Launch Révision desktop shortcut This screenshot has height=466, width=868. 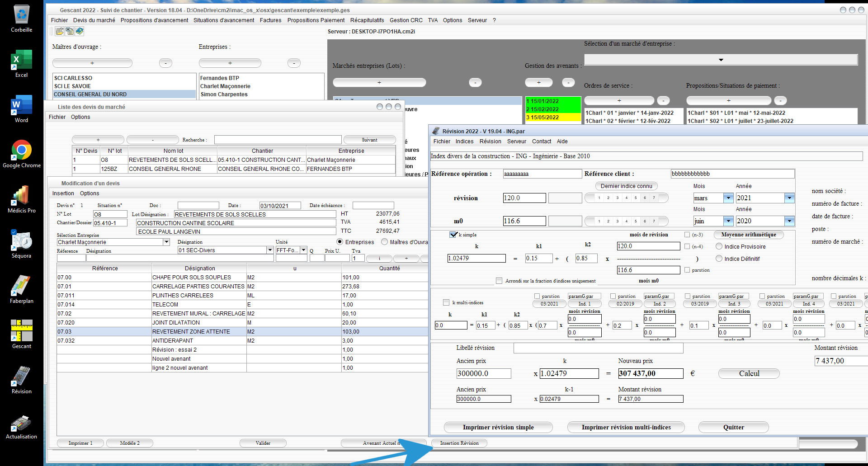(22, 380)
